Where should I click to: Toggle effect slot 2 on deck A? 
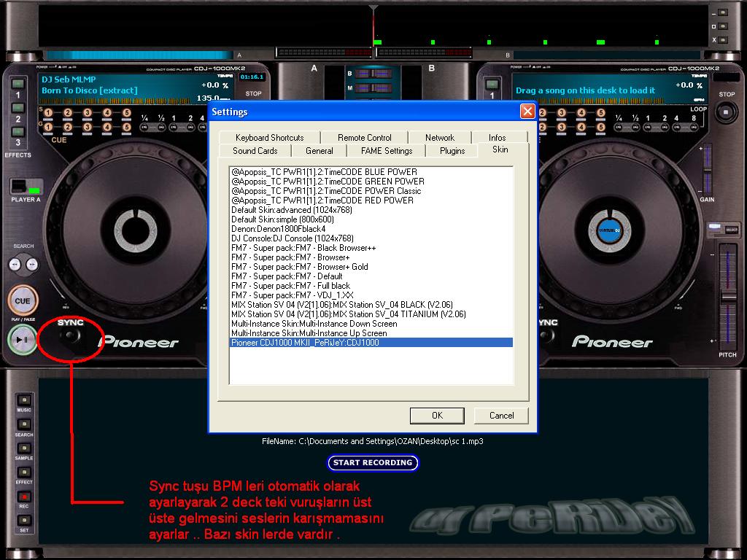(x=18, y=108)
